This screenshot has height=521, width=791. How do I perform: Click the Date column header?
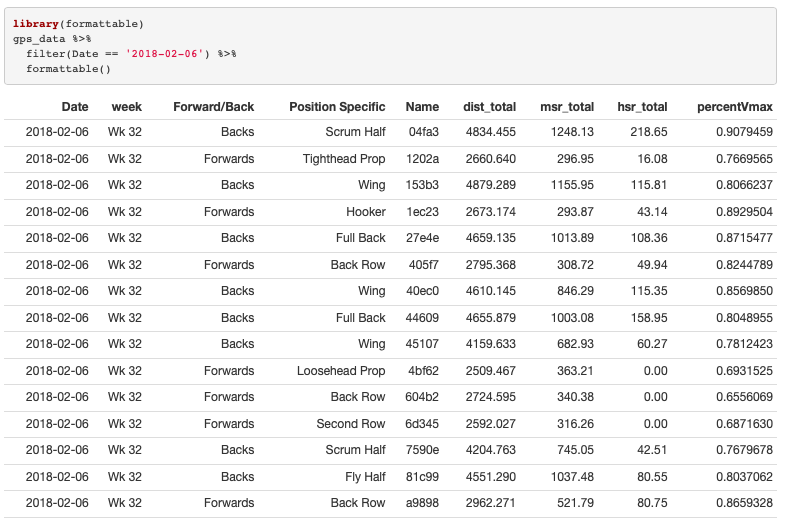[74, 107]
